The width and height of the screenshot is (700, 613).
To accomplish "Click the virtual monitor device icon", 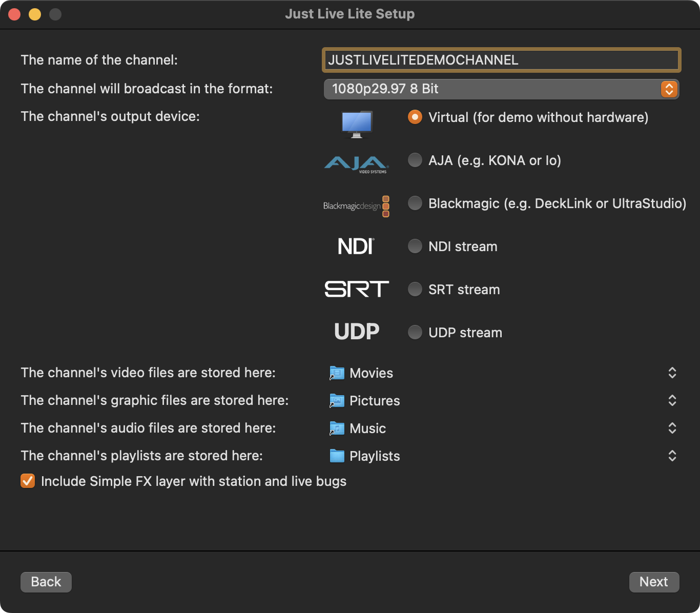I will [357, 124].
